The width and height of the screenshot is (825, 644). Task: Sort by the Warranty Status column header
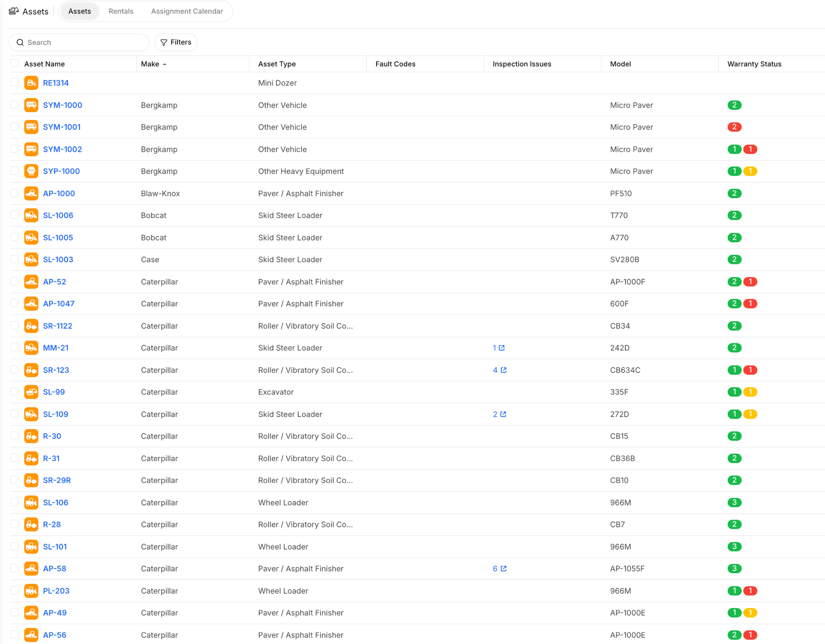point(754,64)
